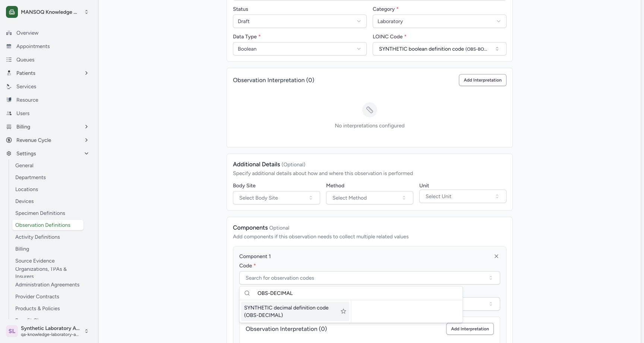The image size is (644, 343).
Task: Open the Status dropdown showing Draft
Action: 300,21
